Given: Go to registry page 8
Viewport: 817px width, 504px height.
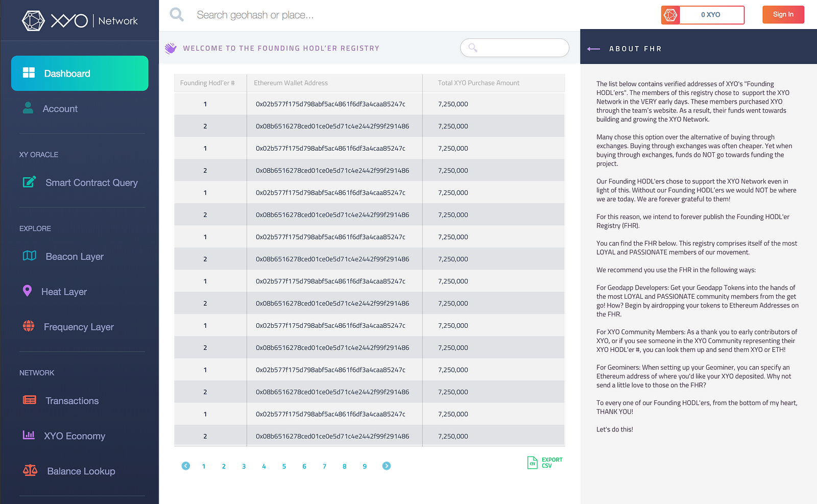Looking at the screenshot, I should click(345, 466).
